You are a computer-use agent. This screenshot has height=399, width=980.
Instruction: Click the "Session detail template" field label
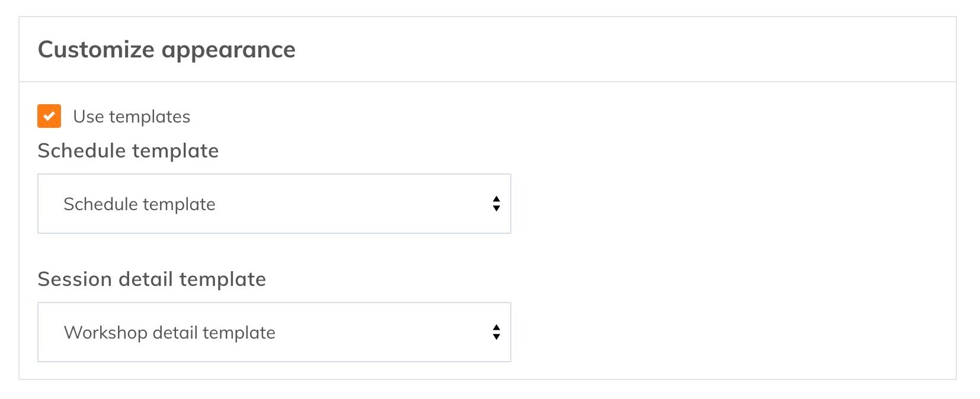[152, 279]
